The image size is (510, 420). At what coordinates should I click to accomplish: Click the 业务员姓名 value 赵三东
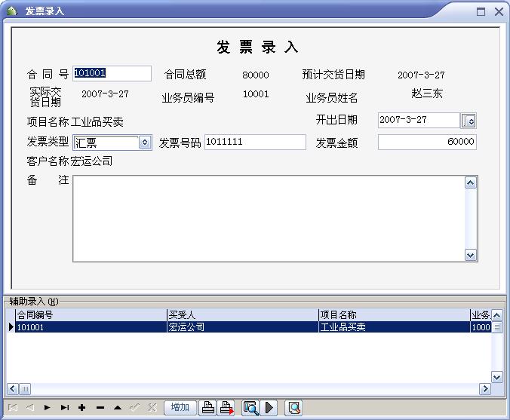tap(427, 94)
